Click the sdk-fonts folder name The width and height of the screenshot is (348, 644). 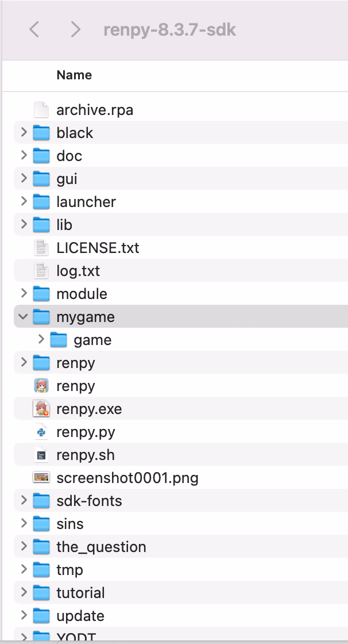pos(89,501)
